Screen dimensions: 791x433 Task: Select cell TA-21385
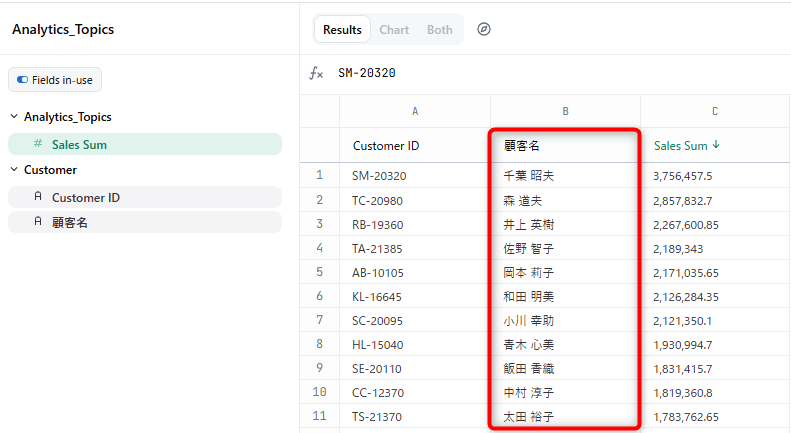click(415, 248)
